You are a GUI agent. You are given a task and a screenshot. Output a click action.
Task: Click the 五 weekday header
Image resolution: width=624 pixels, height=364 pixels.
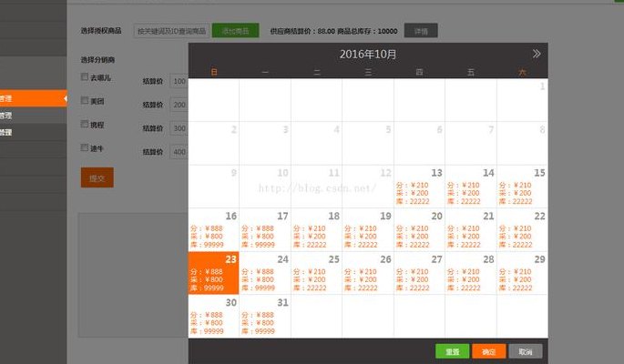(471, 72)
